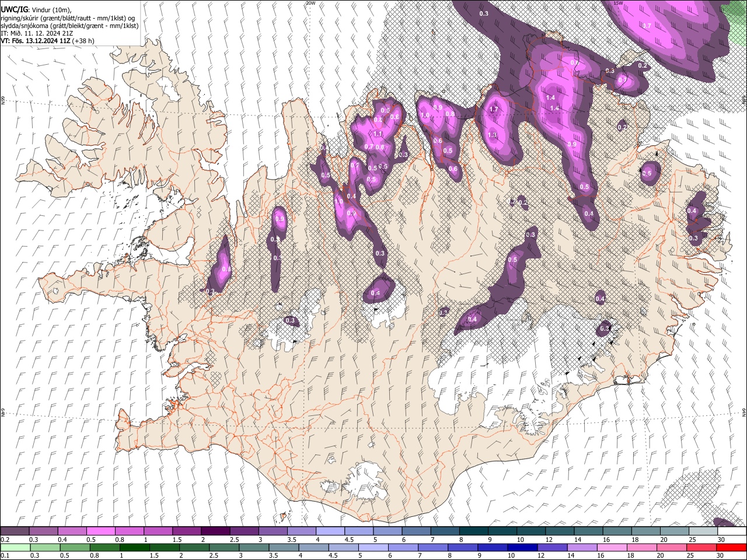Pick the lilac rain swatch labeled 14
This screenshot has width=747, height=560.
[x=582, y=547]
